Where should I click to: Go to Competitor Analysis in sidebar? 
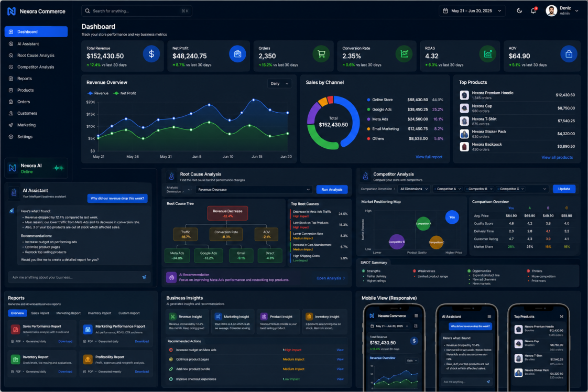click(x=36, y=67)
